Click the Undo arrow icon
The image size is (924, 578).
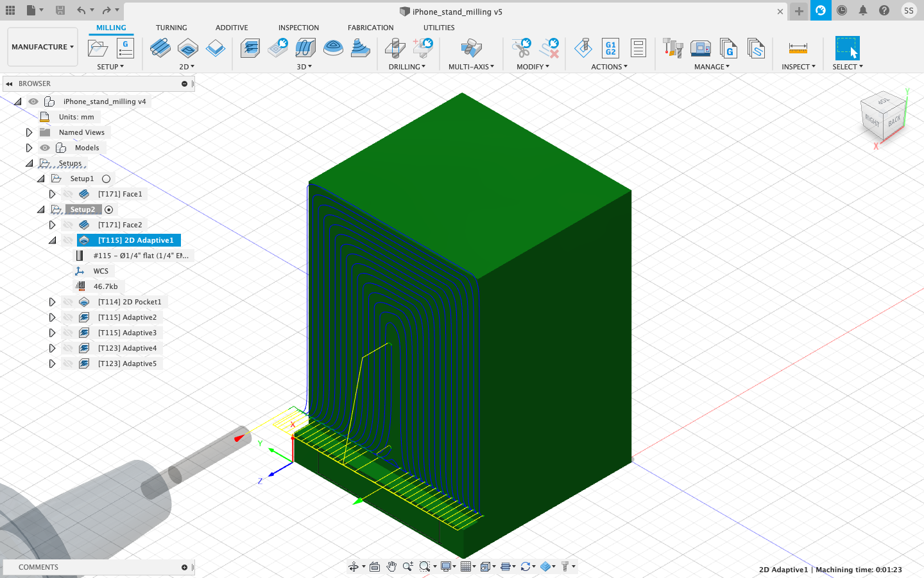[81, 10]
